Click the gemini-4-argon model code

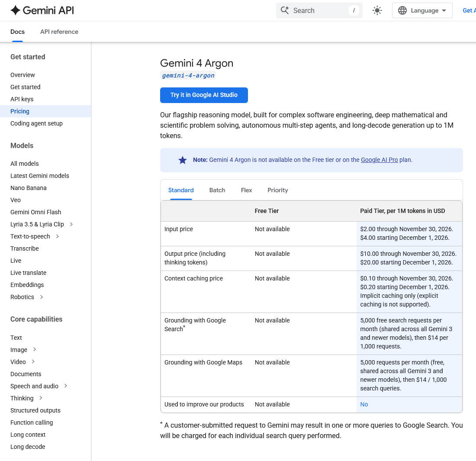coord(188,75)
